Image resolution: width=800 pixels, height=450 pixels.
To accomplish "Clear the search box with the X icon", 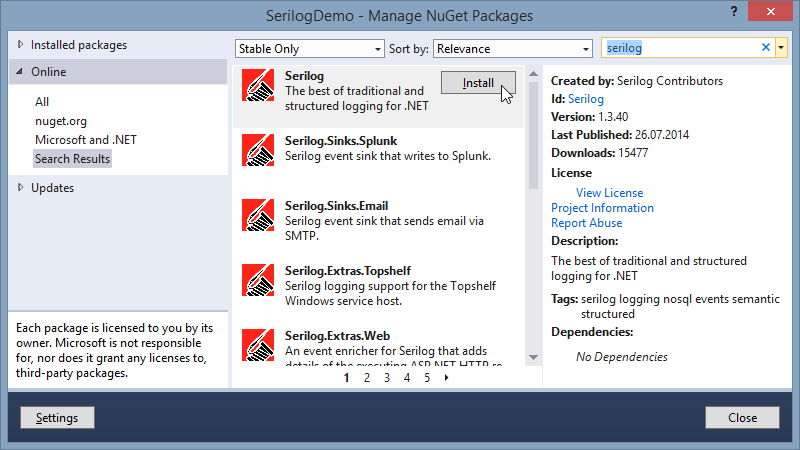I will (x=765, y=47).
